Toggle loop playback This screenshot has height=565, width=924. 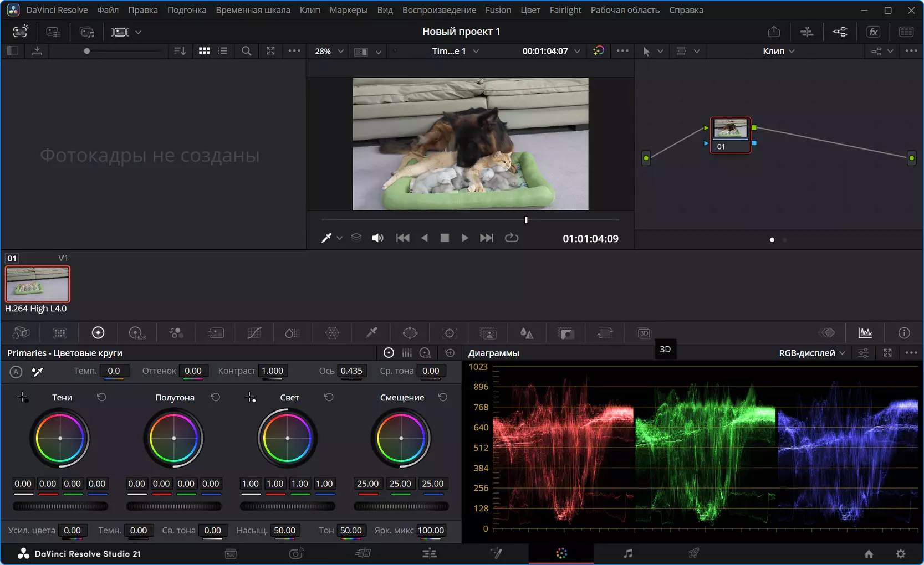coord(512,238)
